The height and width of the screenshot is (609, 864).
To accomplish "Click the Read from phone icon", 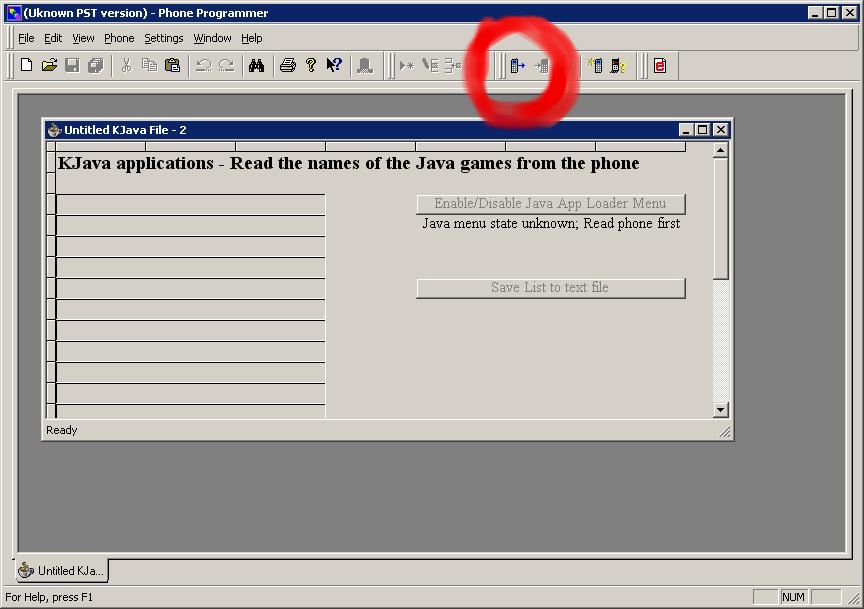I will click(517, 66).
